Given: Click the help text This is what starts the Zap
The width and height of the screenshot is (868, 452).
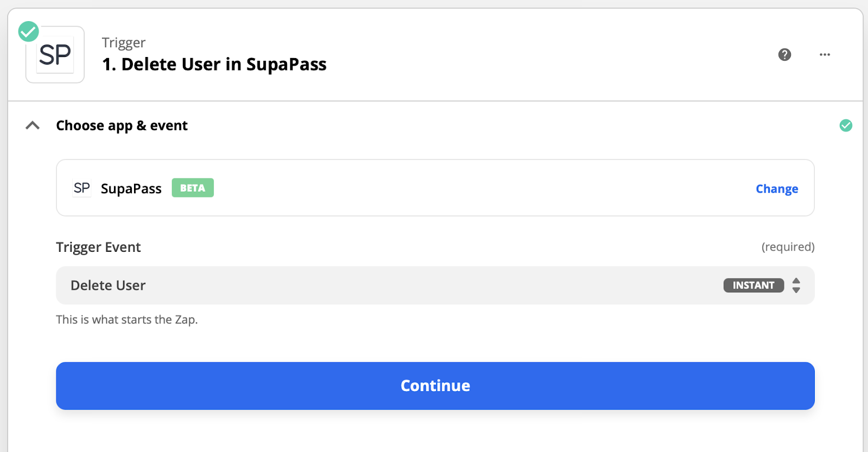Looking at the screenshot, I should click(x=126, y=320).
